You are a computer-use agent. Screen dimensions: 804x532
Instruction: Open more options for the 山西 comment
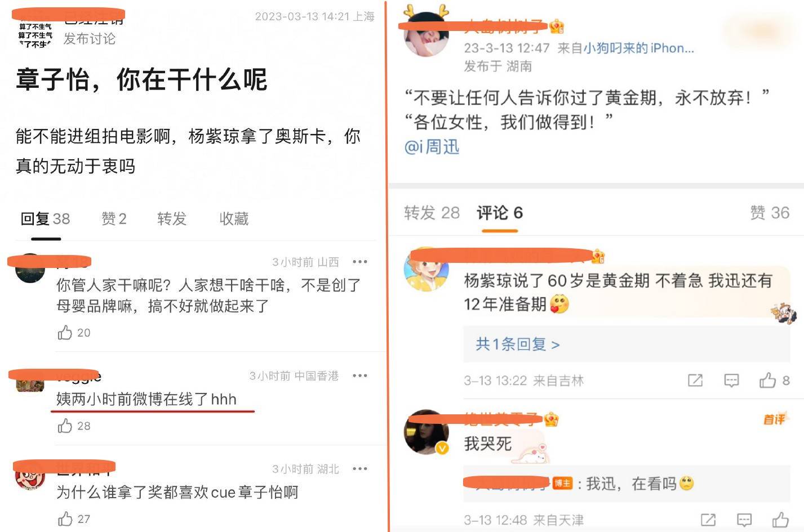[359, 262]
